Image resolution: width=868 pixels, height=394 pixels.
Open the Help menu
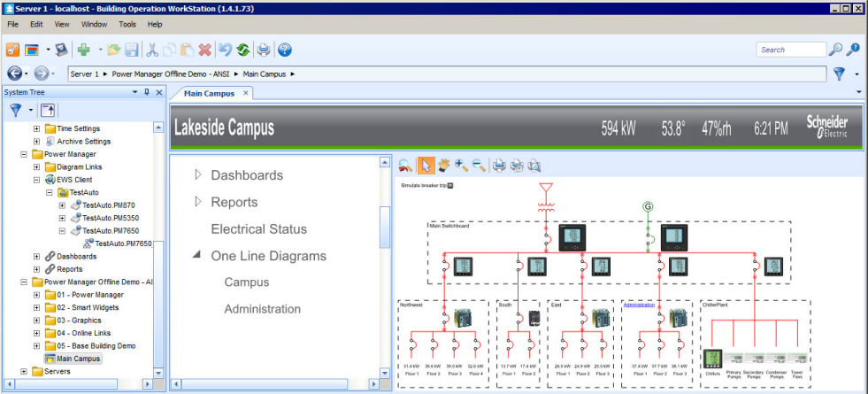[x=155, y=25]
